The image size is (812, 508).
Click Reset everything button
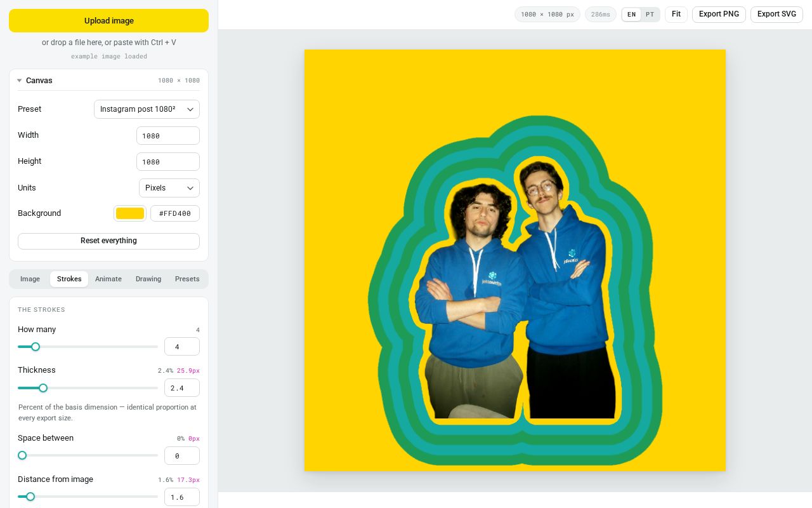coord(108,241)
